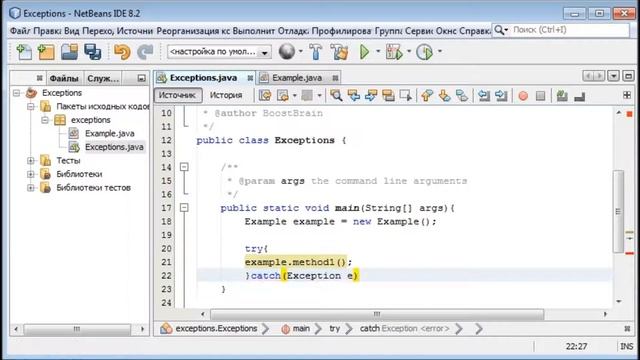Click the gray Stop Macro Recording icon
This screenshot has width=640, height=360.
540,96
